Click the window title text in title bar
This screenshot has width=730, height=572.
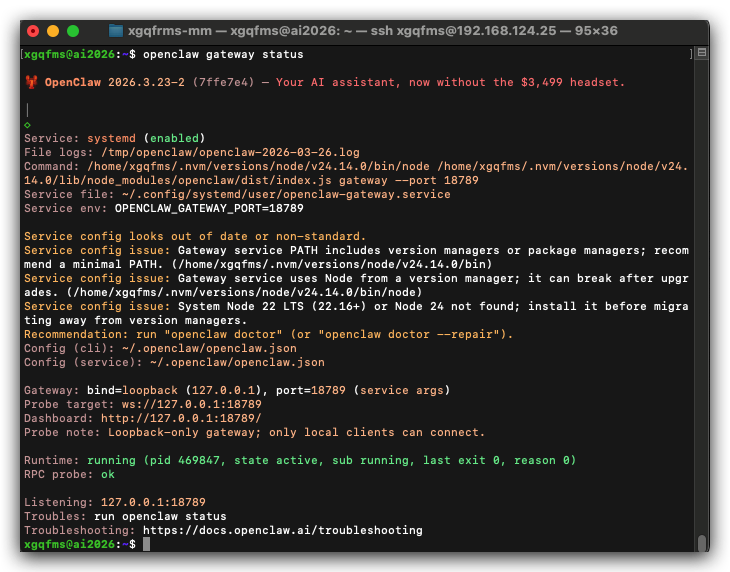(x=372, y=31)
